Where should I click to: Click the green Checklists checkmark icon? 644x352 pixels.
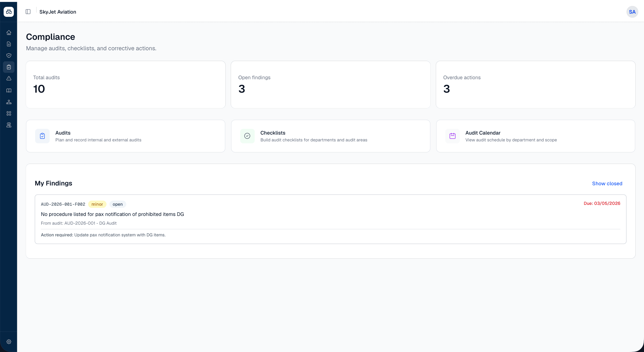click(x=247, y=136)
